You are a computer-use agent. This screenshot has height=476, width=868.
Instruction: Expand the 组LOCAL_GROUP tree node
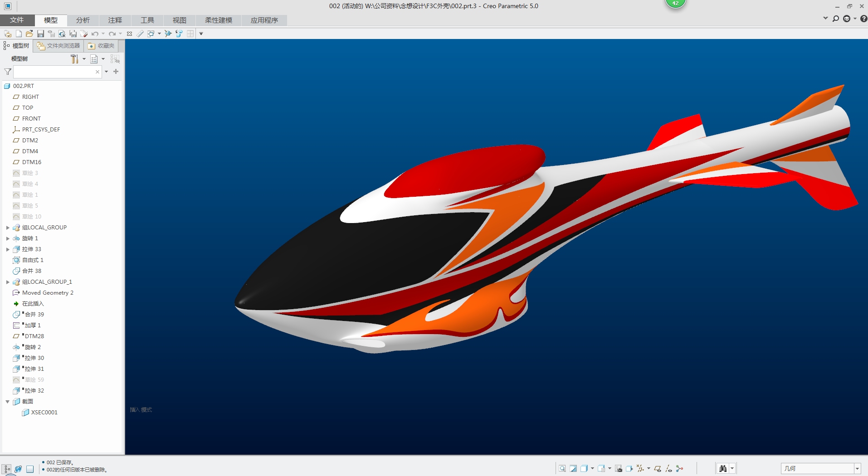point(8,228)
